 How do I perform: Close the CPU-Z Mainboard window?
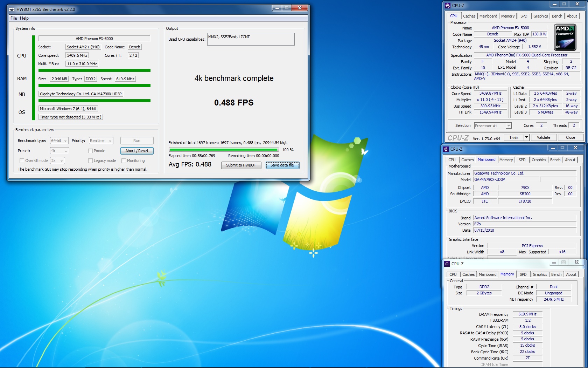575,148
